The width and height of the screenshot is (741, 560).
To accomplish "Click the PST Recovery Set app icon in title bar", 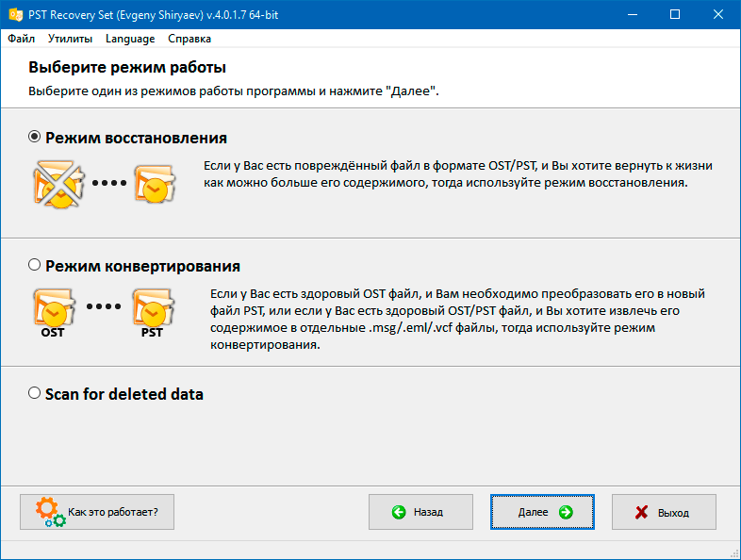I will click(16, 15).
